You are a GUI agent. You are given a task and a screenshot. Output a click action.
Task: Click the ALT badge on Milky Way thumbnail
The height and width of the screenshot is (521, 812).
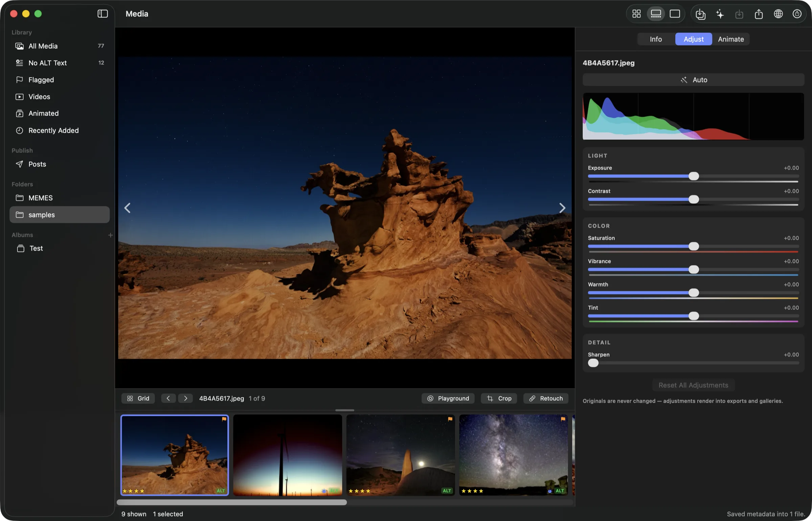point(560,491)
